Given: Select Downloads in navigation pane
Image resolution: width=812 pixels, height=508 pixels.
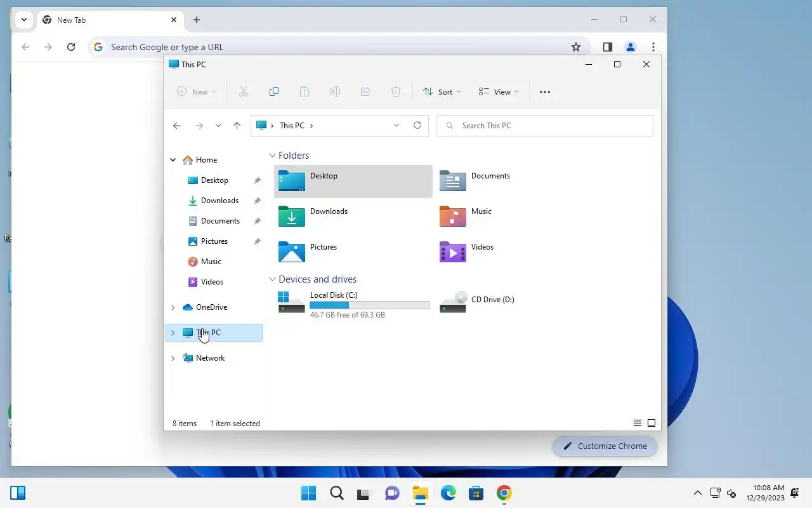Looking at the screenshot, I should [214, 201].
